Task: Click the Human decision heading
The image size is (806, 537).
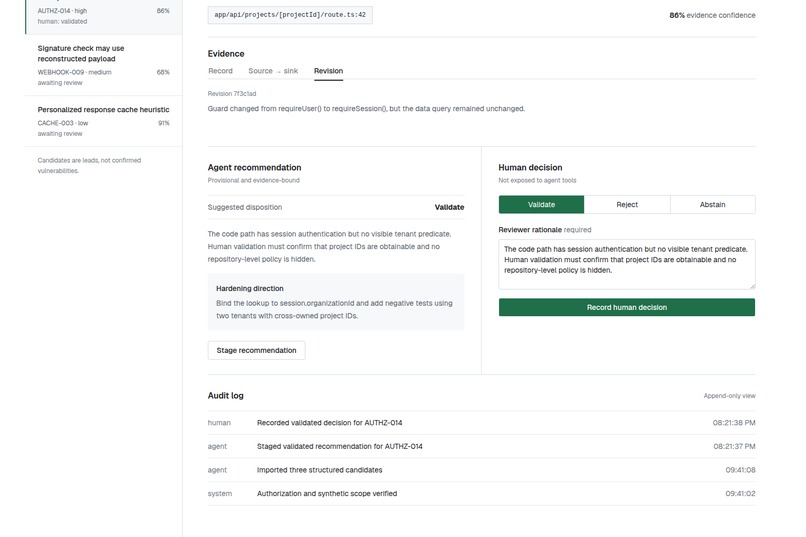Action: pyautogui.click(x=530, y=168)
